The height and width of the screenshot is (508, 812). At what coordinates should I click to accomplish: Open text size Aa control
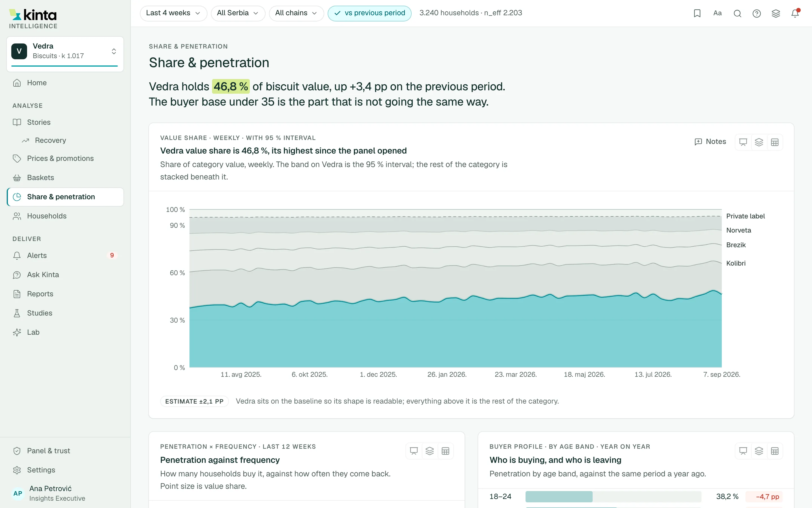[x=717, y=13]
